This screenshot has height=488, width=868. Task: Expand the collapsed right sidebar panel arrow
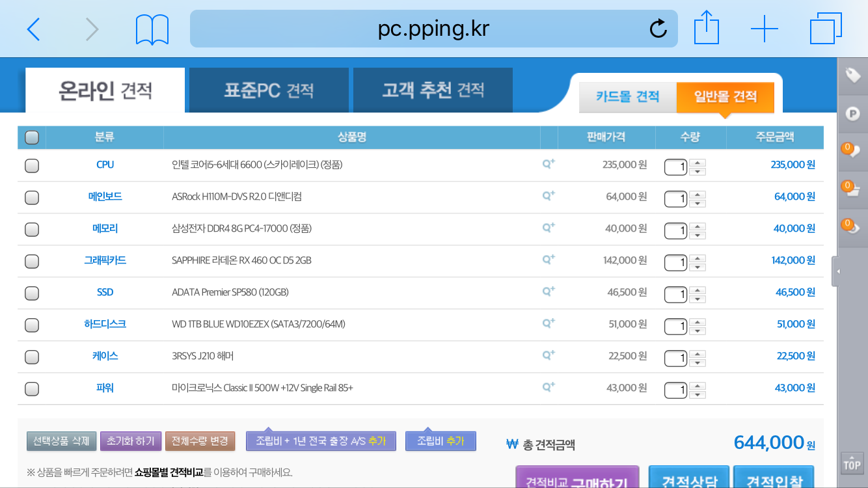(835, 271)
